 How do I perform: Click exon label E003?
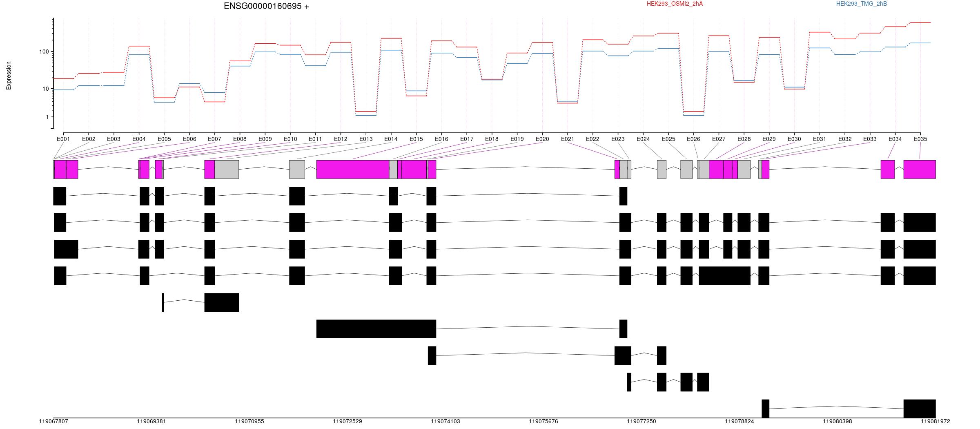coord(114,139)
